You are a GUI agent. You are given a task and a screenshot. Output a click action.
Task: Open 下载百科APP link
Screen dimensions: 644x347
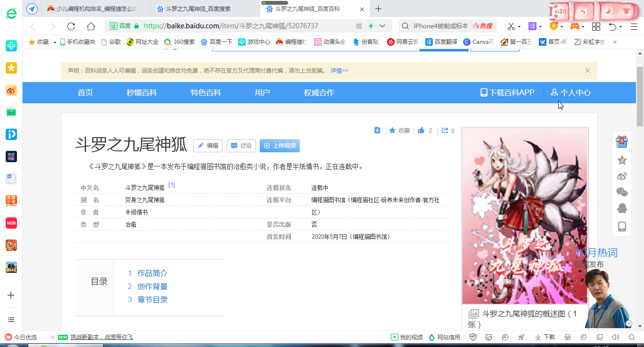pyautogui.click(x=507, y=93)
